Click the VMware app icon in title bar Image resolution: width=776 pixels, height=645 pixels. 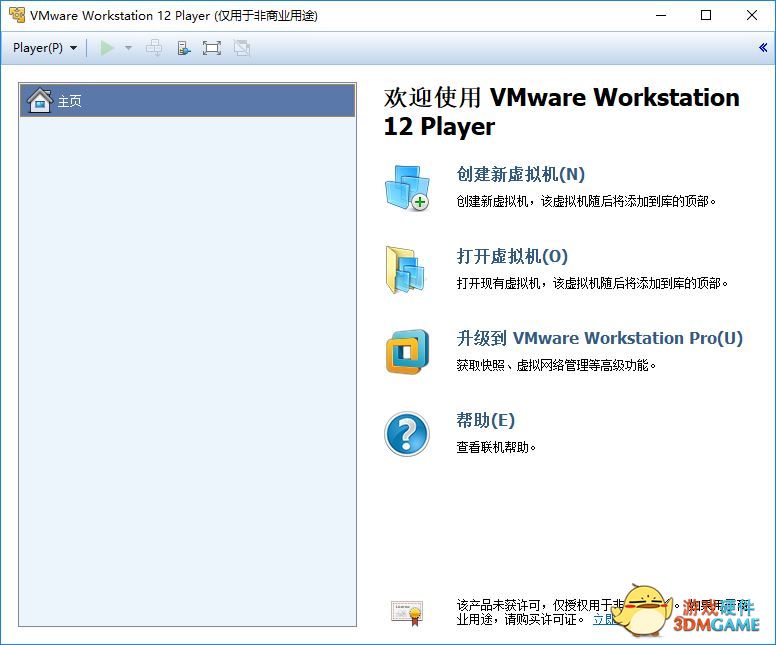[x=17, y=15]
